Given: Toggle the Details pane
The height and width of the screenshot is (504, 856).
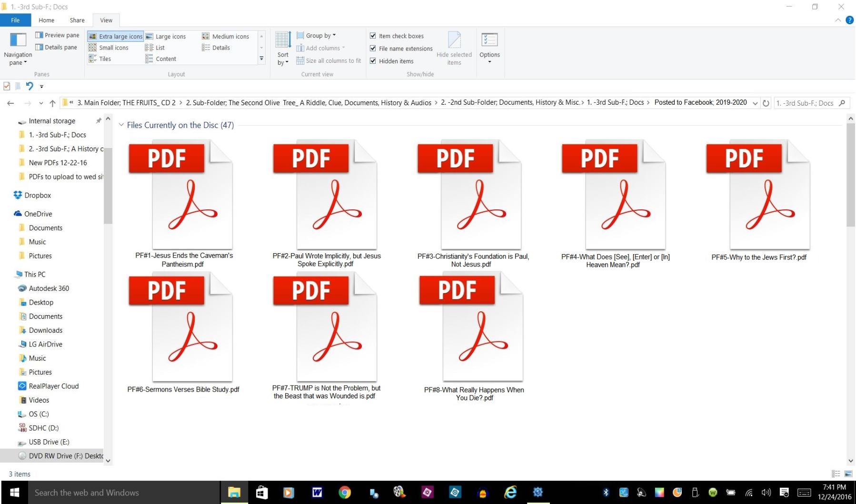Looking at the screenshot, I should click(56, 47).
